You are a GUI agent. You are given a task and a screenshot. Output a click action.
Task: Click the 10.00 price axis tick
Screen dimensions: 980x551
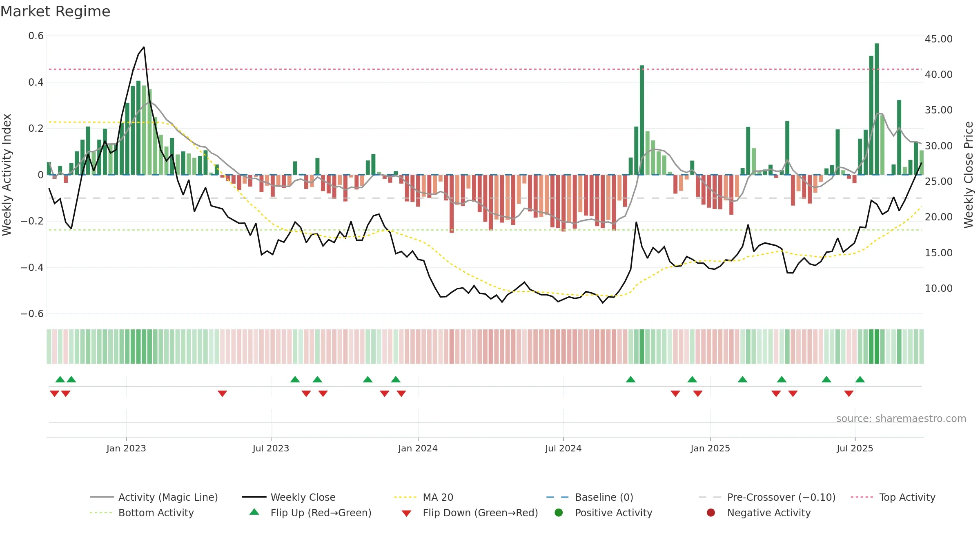[x=938, y=289]
